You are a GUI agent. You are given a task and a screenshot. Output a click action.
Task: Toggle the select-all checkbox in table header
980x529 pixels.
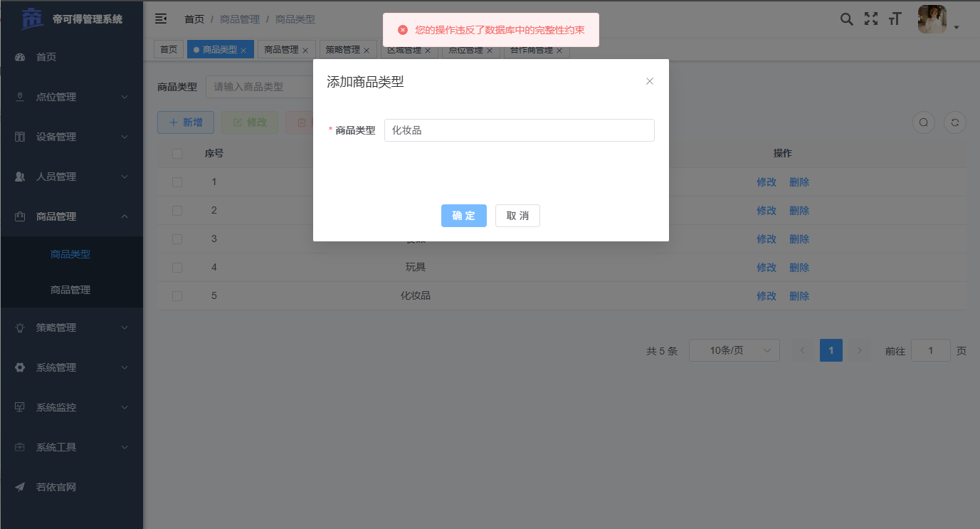176,153
